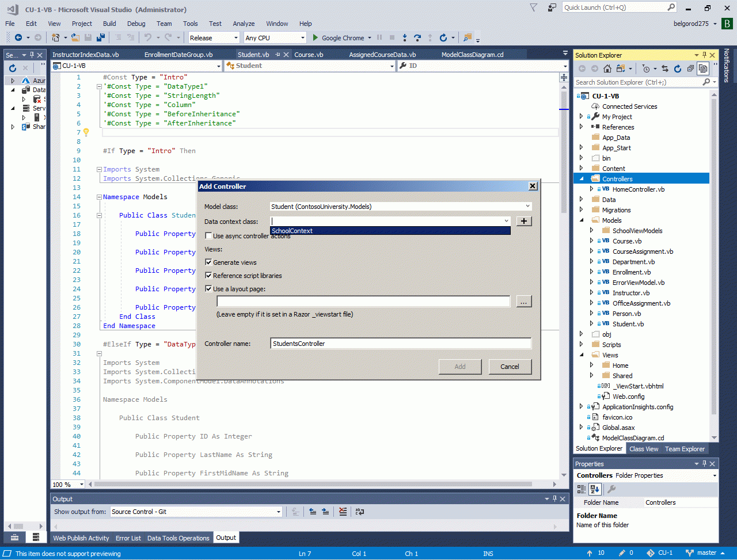Switch to the Team Explorer tab
Viewport: 737px width, 560px height.
coord(685,449)
